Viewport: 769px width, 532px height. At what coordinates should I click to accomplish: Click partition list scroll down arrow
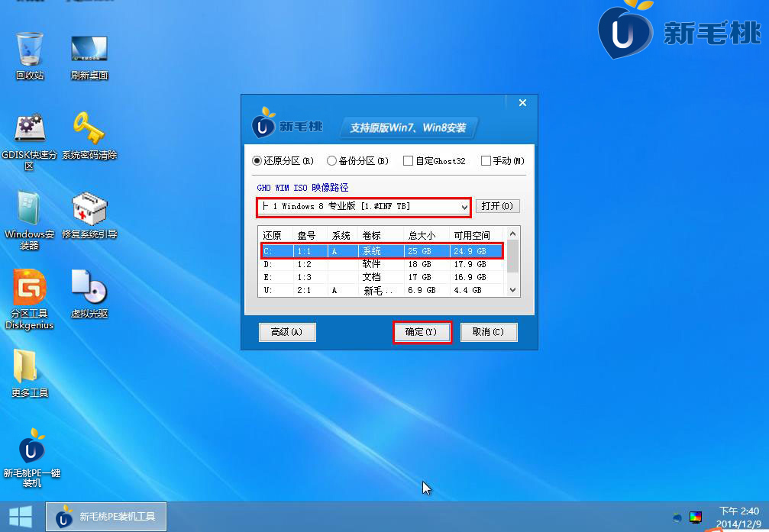pyautogui.click(x=512, y=290)
